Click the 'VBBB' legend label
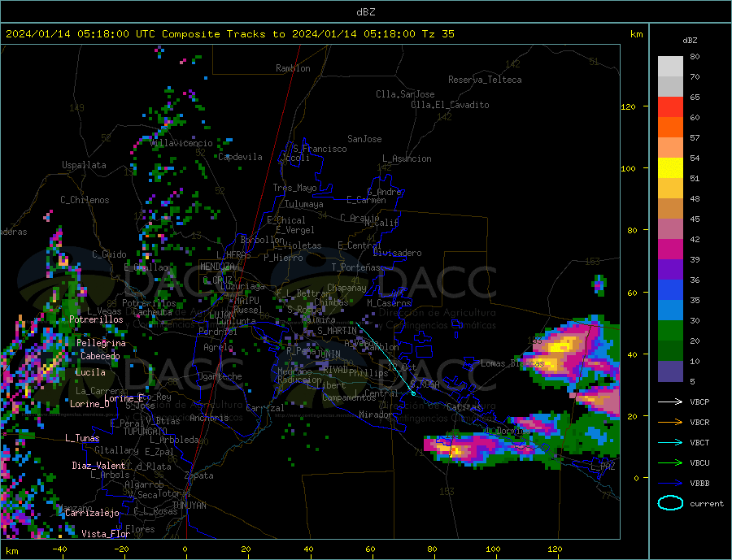 click(x=699, y=483)
